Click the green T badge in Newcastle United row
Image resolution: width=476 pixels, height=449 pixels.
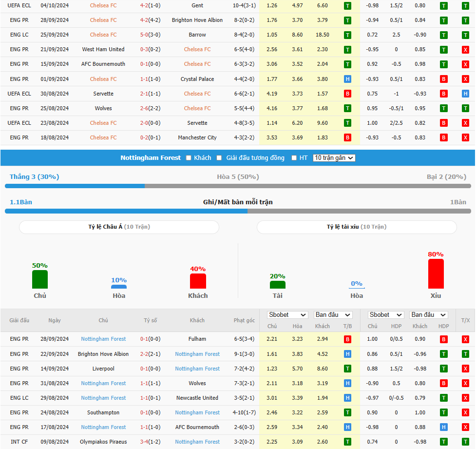pyautogui.click(x=443, y=398)
